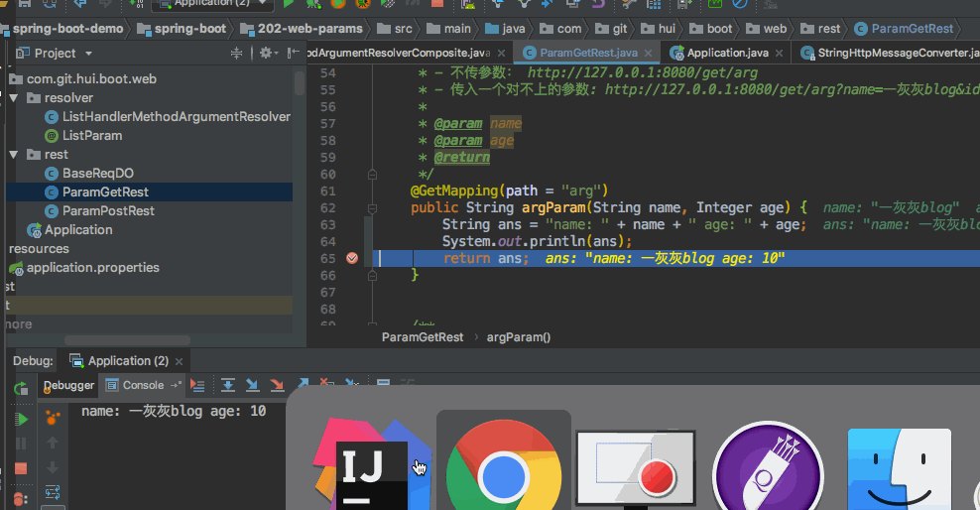
Task: Select ParamPostRest in project tree
Action: 108,211
